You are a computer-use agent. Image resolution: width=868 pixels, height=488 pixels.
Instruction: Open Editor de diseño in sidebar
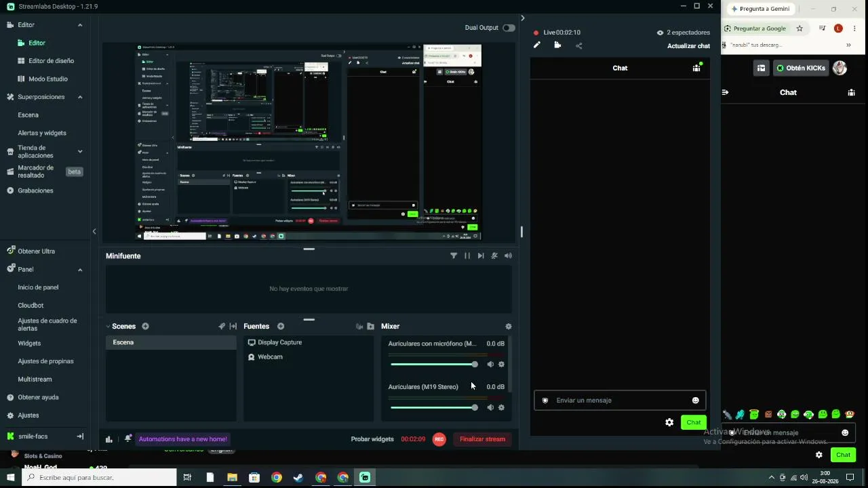(x=51, y=61)
